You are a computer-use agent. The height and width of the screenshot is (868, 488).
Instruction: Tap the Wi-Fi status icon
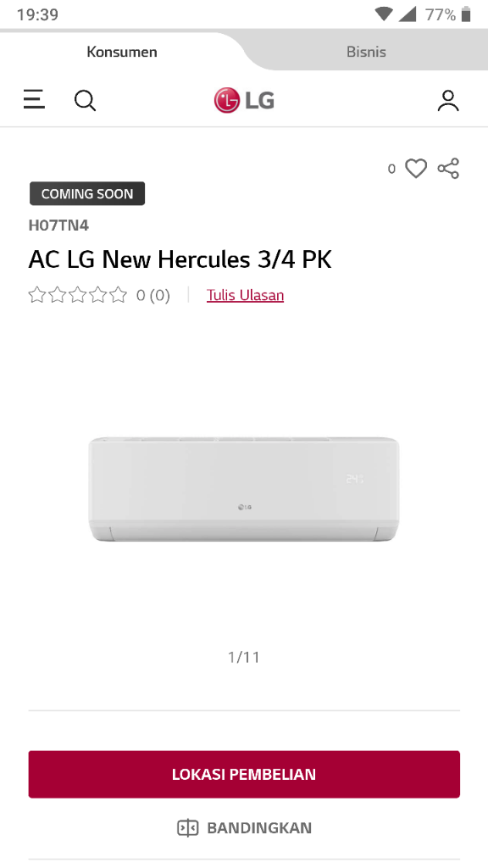click(383, 14)
